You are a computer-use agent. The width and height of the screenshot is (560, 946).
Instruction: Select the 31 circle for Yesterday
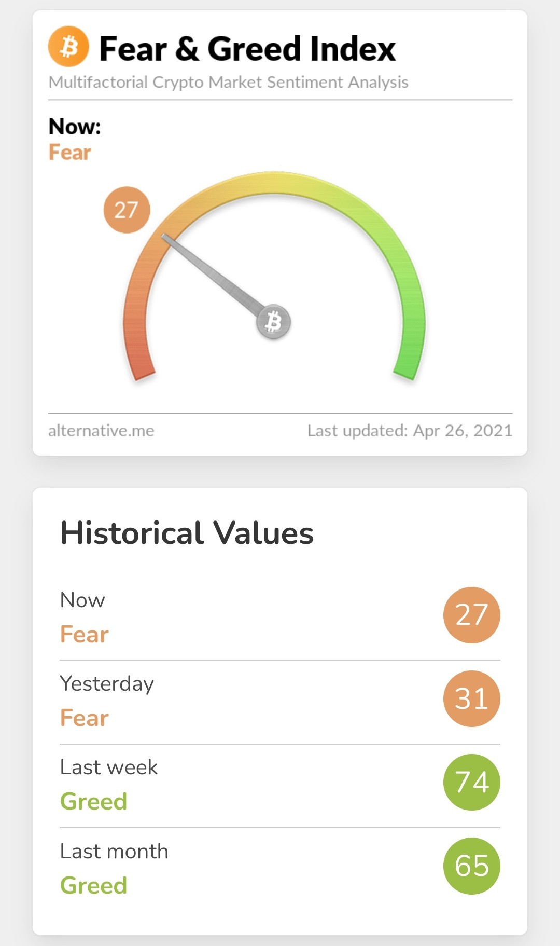pyautogui.click(x=471, y=698)
